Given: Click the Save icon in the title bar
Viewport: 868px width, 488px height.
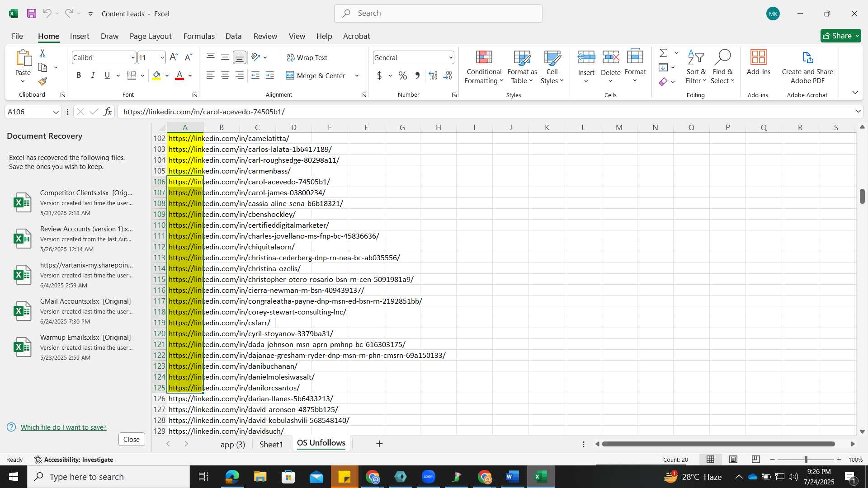Looking at the screenshot, I should click(x=32, y=14).
